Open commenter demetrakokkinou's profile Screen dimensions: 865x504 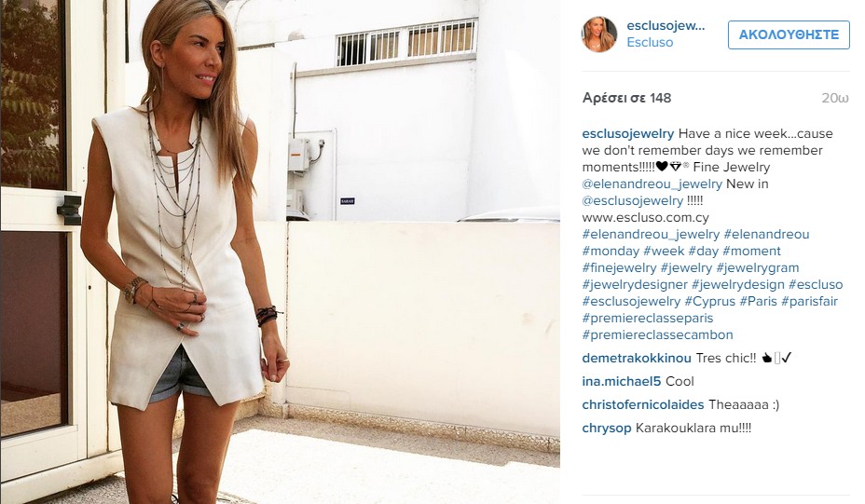(x=637, y=358)
